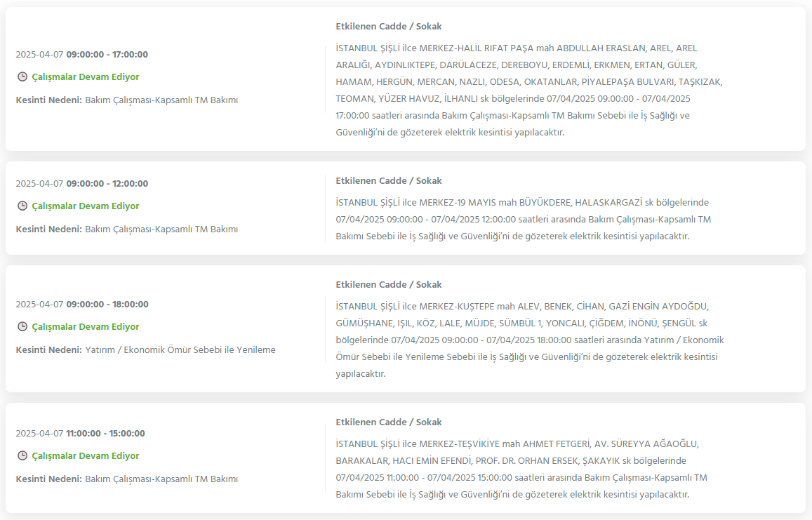Click the clock icon in the Kuştepe outage card
Screen dimensions: 812x520
[22, 326]
